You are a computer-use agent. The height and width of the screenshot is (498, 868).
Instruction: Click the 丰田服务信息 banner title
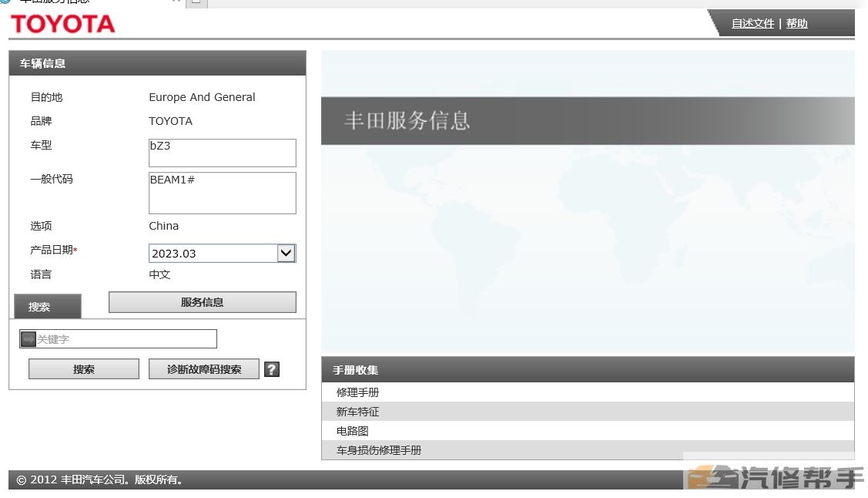click(x=407, y=121)
